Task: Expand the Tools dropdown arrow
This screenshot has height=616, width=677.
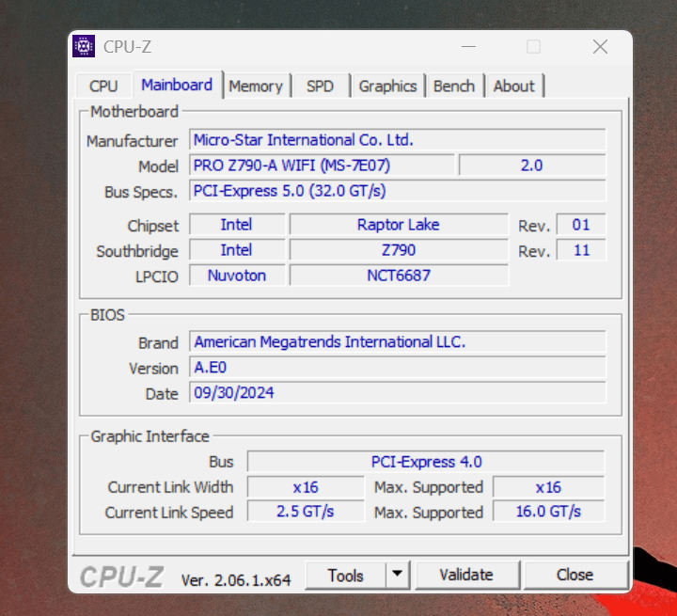Action: click(x=397, y=575)
